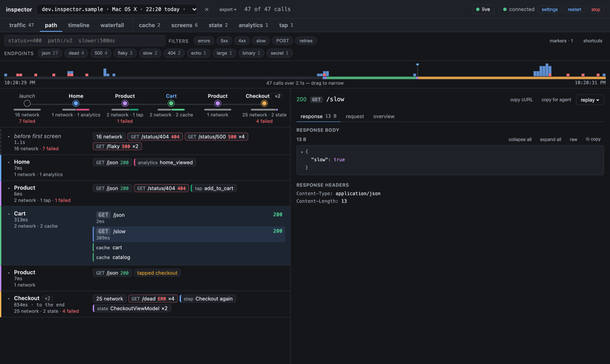The width and height of the screenshot is (610, 364).
Task: Click the copy icon in response body
Action: (x=593, y=139)
